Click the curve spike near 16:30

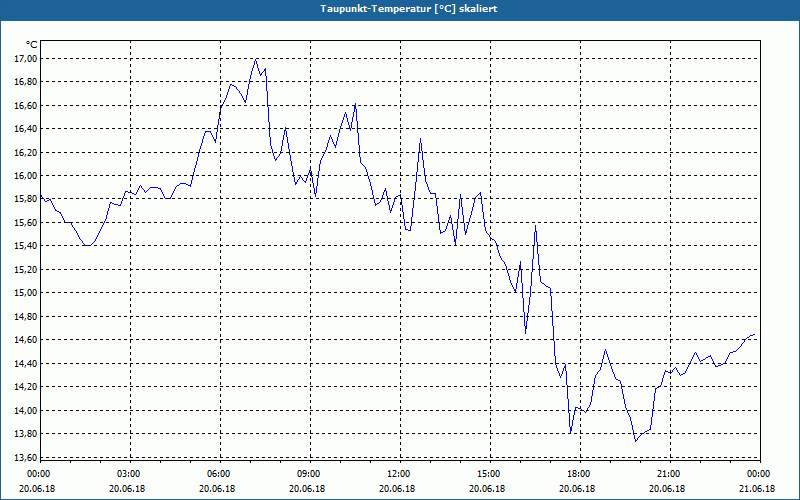coord(535,226)
